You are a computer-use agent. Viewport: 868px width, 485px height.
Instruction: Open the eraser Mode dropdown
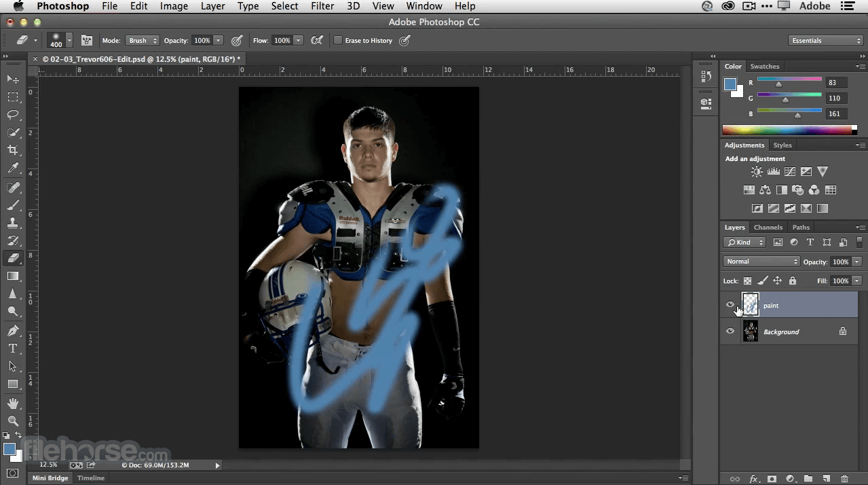click(142, 41)
